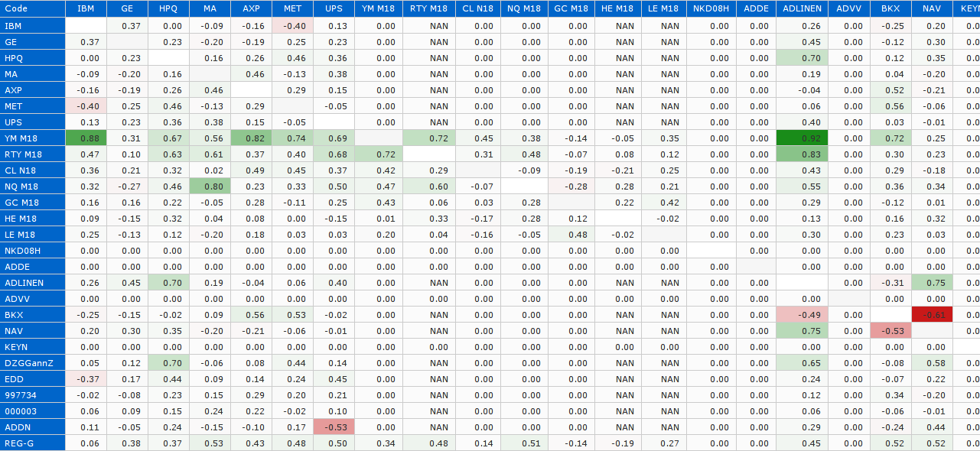Click the YM M18 row label
Viewport: 980px width, 451px height.
[33, 138]
